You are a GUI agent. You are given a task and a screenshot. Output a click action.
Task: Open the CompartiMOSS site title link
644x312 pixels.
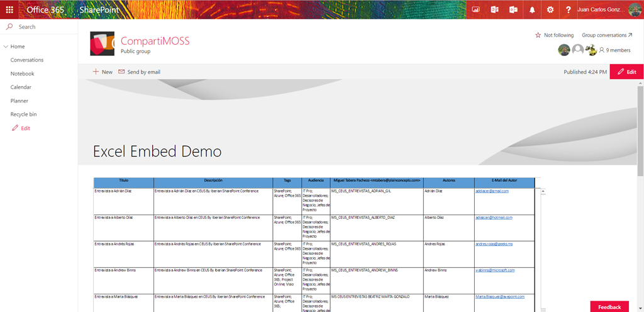point(155,41)
